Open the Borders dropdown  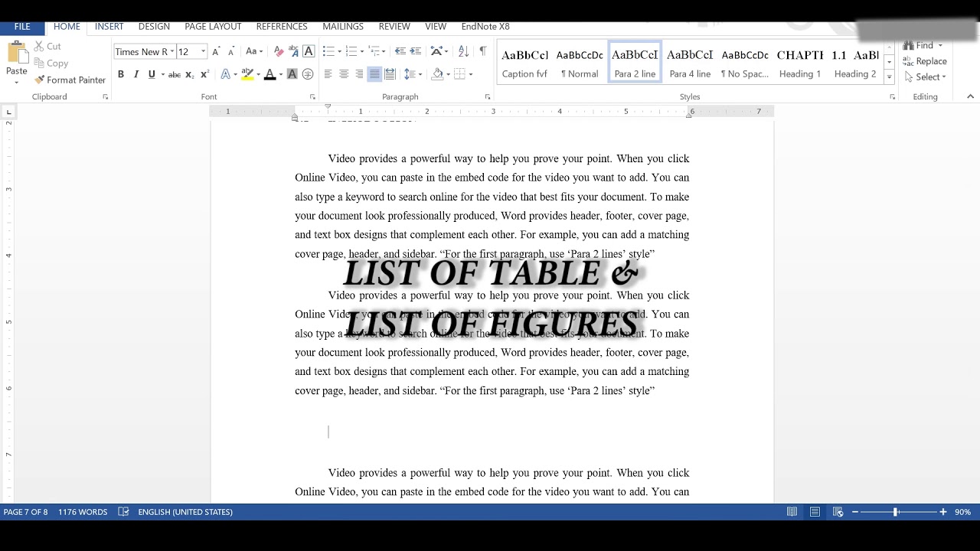coord(470,74)
